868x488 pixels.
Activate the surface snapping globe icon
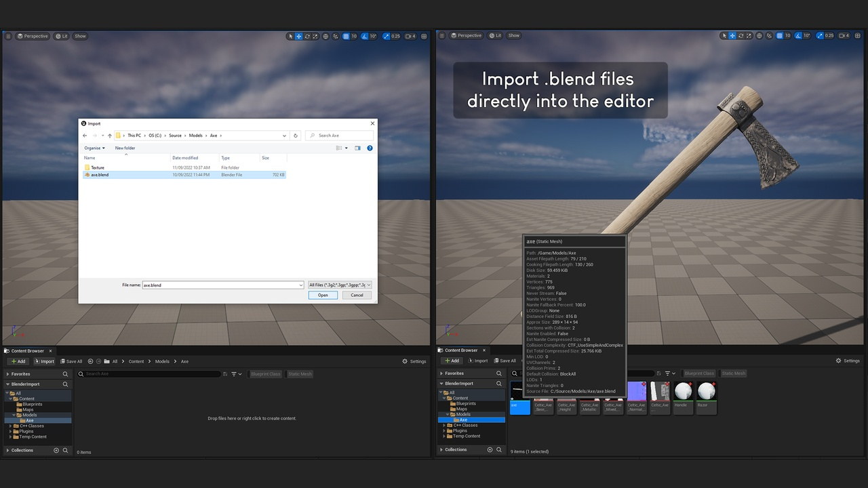325,36
